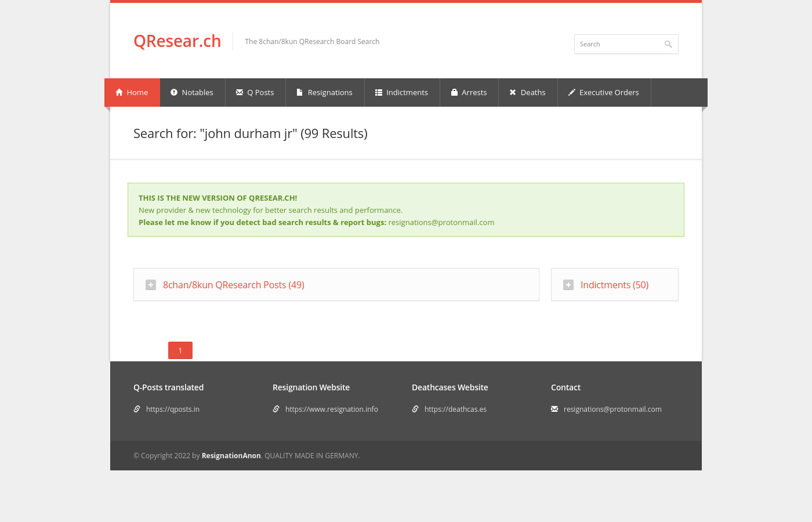Screen dimensions: 812x522
Task: Click link icon beside deathcas.es
Action: tap(415, 409)
